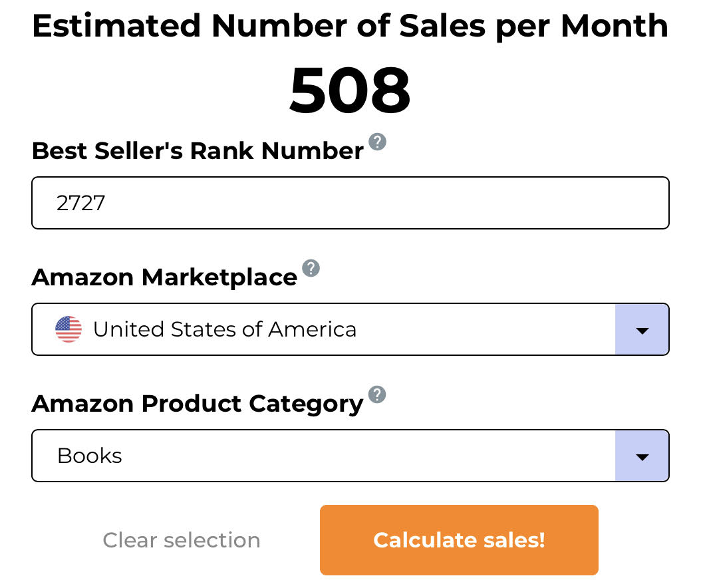Click the Clear selection link

182,540
